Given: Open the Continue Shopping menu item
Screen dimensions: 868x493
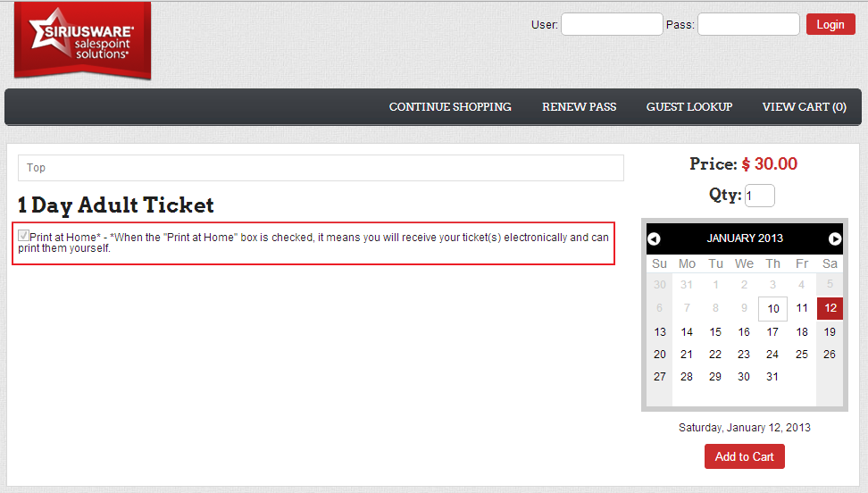Looking at the screenshot, I should [x=450, y=107].
